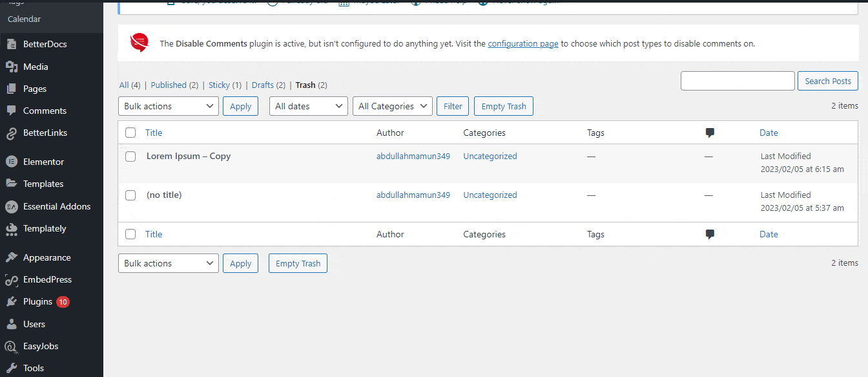Screen dimensions: 868x377
Task: Open the Bulk actions dropdown
Action: click(168, 105)
